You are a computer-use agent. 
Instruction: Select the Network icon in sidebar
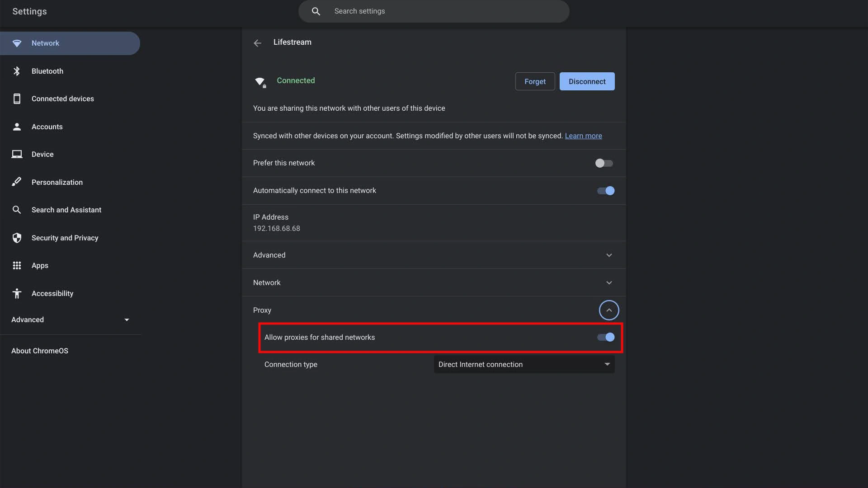(17, 43)
